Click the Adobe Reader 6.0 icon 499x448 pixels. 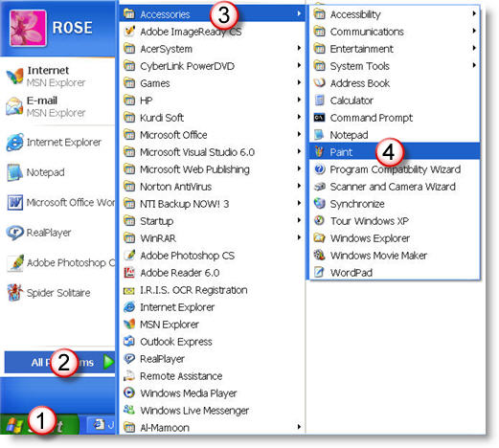(129, 272)
